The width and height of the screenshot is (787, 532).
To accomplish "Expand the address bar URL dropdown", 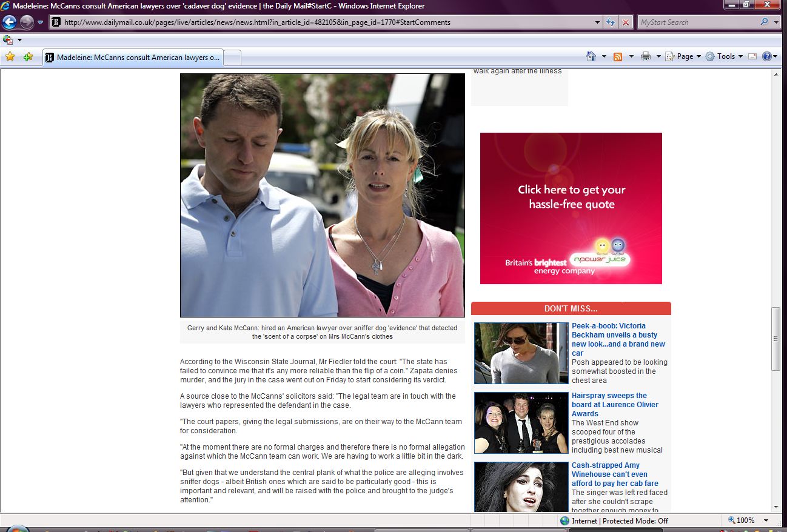I will 598,22.
